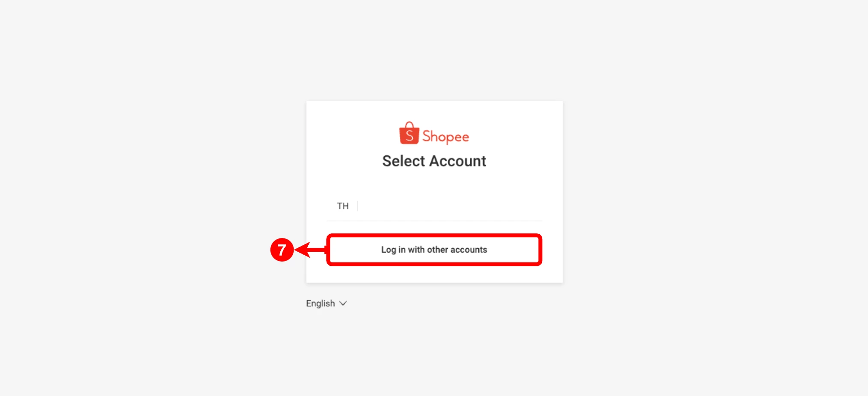The width and height of the screenshot is (868, 396).
Task: Choose the saved account next to TH
Action: point(434,206)
